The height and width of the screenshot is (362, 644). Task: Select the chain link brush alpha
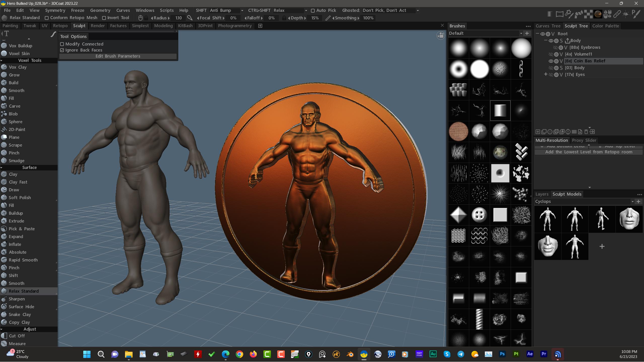pos(521,69)
